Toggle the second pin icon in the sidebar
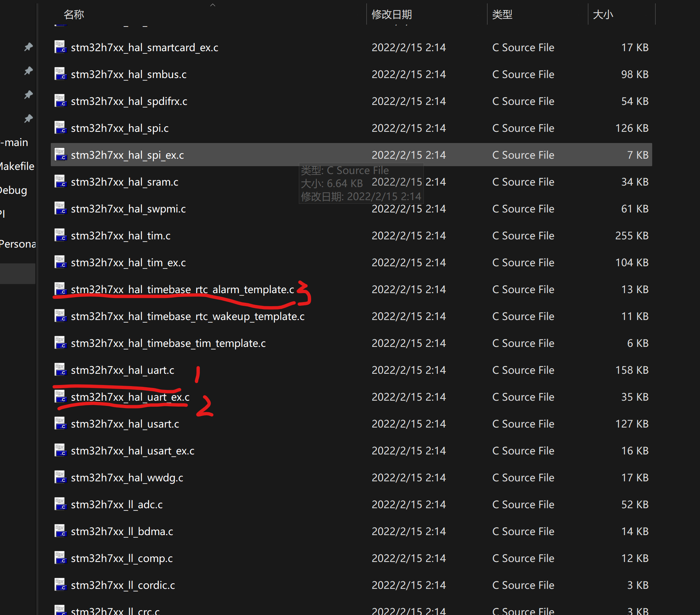Viewport: 700px width, 615px height. coord(28,71)
